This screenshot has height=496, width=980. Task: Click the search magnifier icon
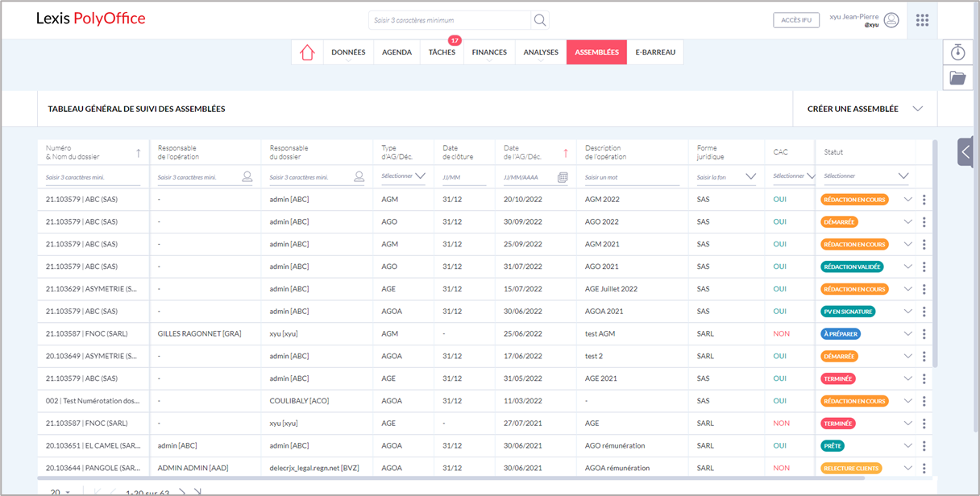[x=539, y=19]
